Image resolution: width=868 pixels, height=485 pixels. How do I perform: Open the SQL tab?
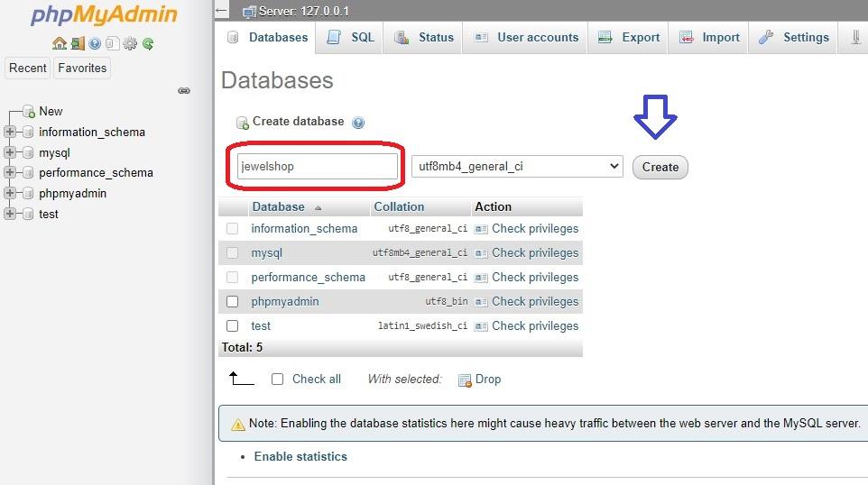coord(350,37)
